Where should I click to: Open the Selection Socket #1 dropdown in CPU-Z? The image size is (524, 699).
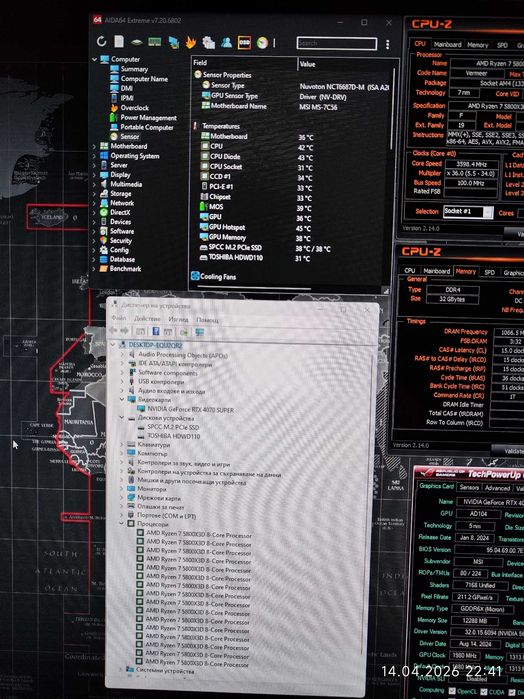point(468,212)
